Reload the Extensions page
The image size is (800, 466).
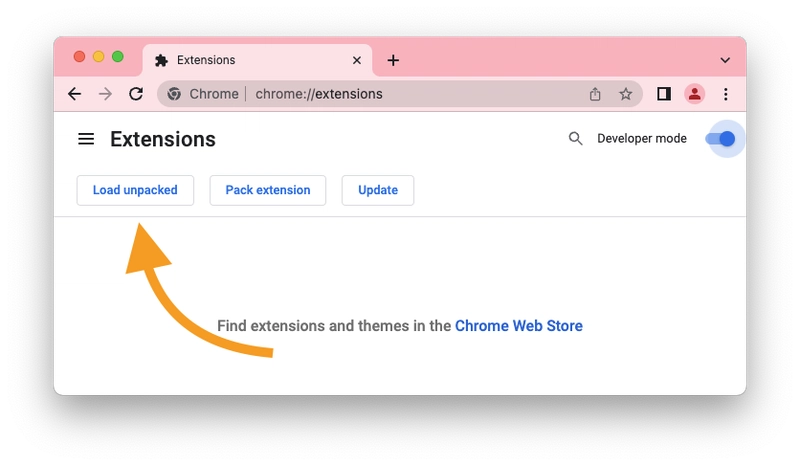point(136,94)
